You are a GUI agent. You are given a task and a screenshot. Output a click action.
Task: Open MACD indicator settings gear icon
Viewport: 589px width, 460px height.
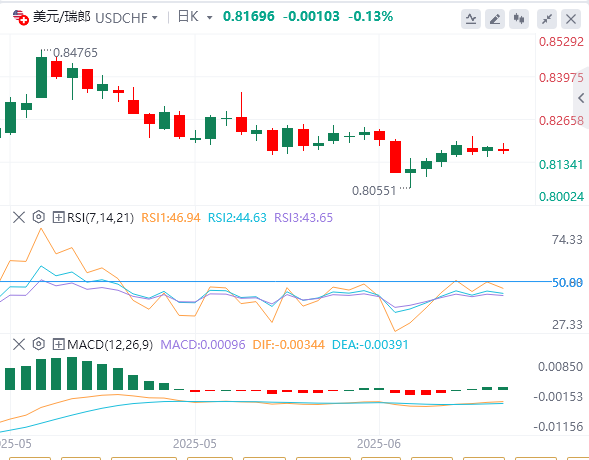coord(39,344)
